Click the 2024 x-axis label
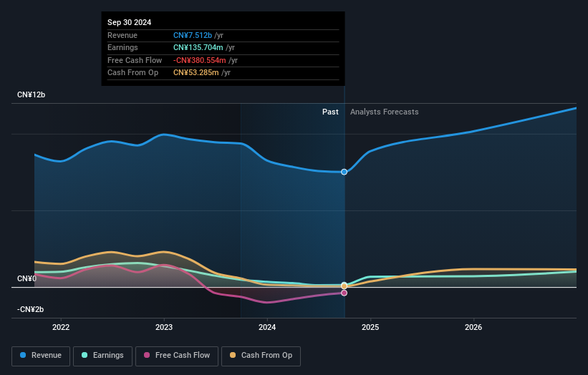 pyautogui.click(x=267, y=328)
